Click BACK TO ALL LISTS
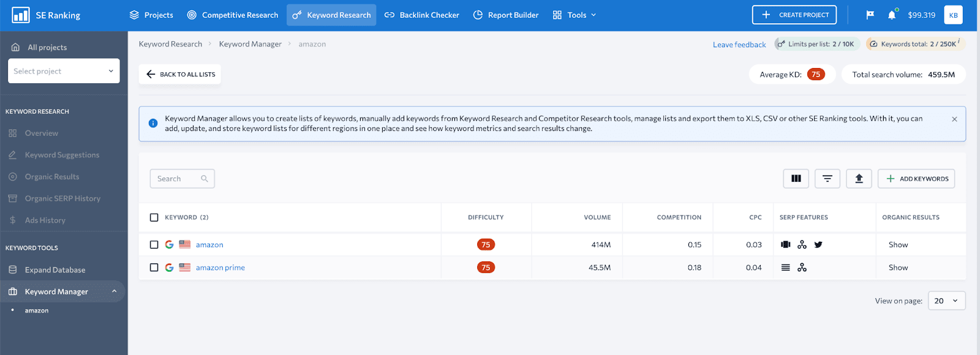This screenshot has height=355, width=980. pyautogui.click(x=180, y=74)
